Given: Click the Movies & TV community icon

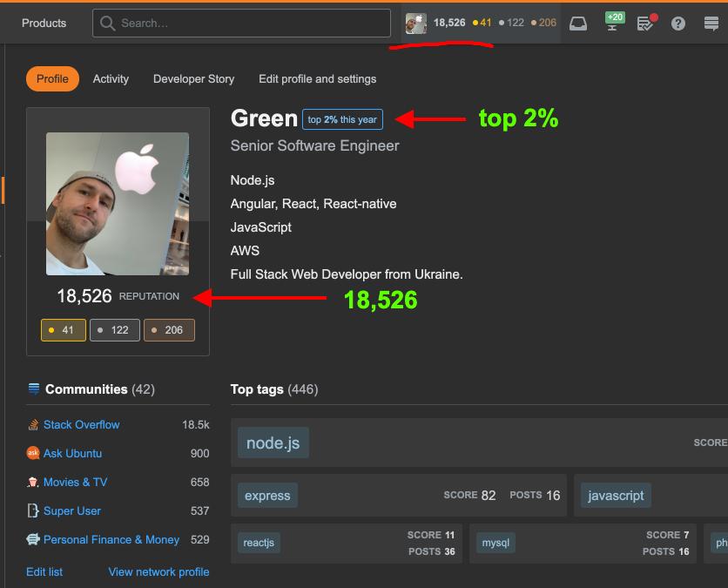Looking at the screenshot, I should (33, 482).
